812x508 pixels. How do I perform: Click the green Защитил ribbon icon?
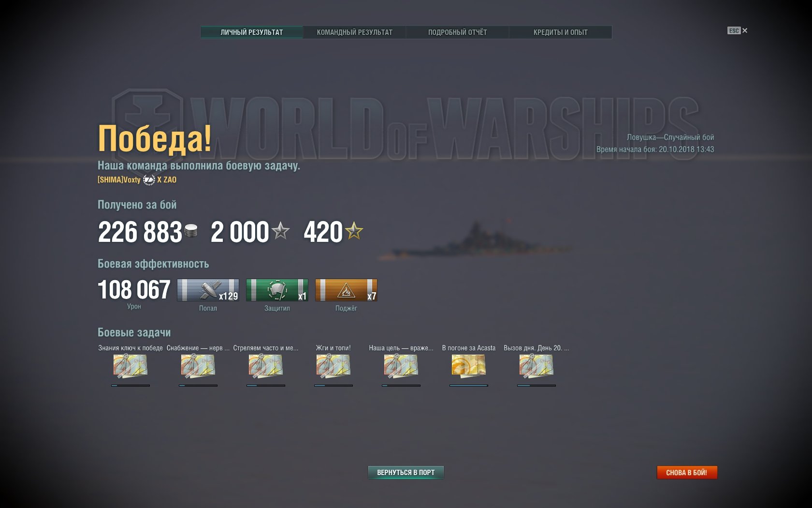tap(277, 290)
